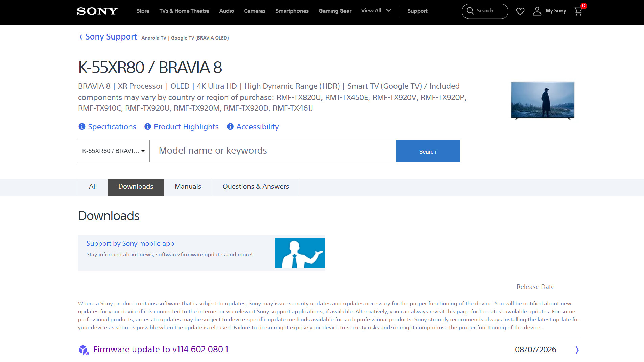This screenshot has height=362, width=644.
Task: Open firmware update via right chevron arrow
Action: pyautogui.click(x=577, y=350)
